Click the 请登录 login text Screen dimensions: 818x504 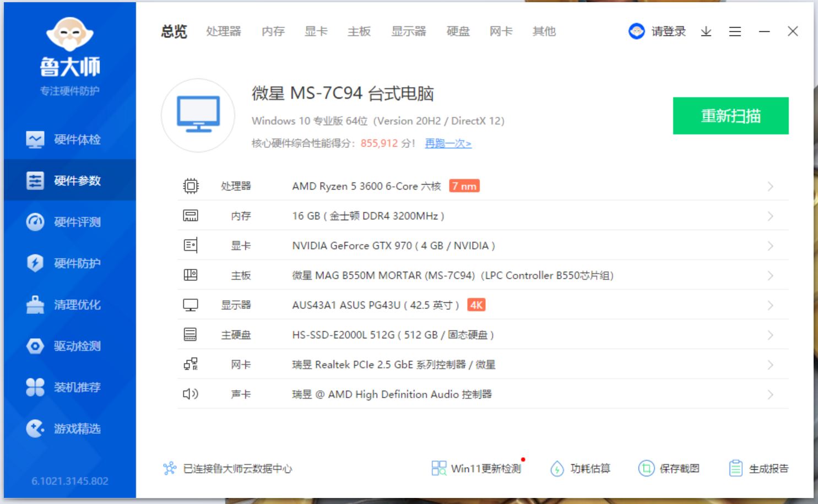pos(669,31)
